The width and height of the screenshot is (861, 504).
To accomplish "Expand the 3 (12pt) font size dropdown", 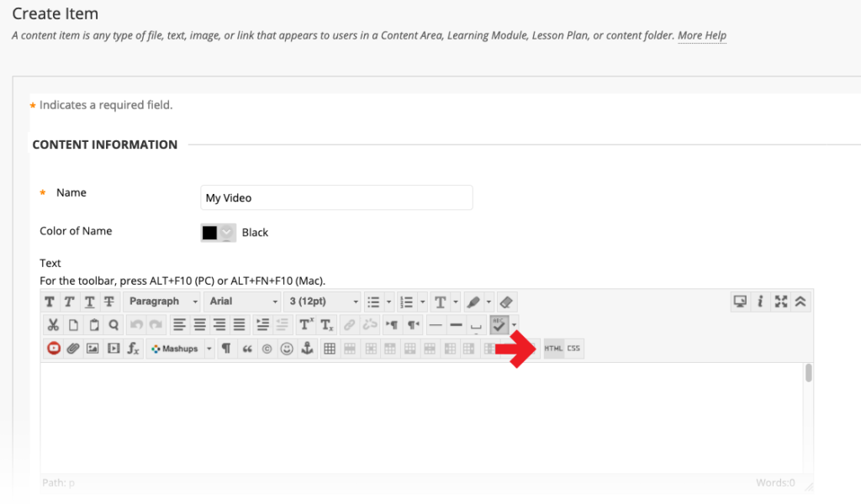I will [x=324, y=302].
